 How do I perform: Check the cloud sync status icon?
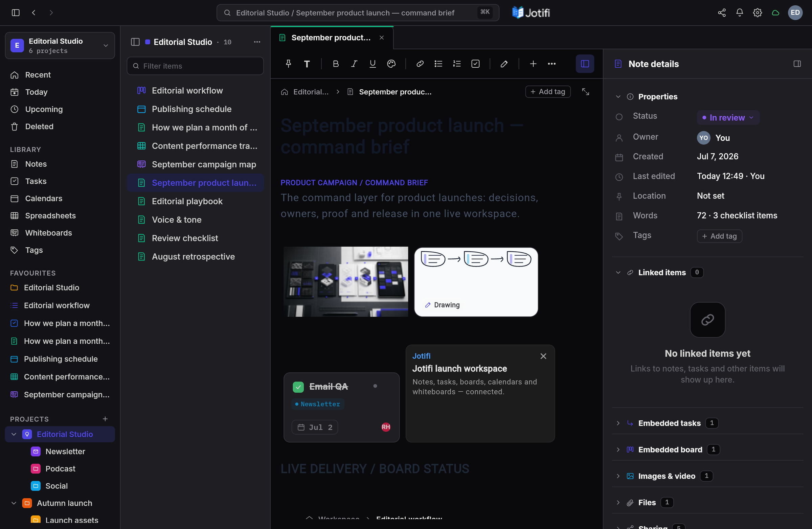tap(775, 13)
